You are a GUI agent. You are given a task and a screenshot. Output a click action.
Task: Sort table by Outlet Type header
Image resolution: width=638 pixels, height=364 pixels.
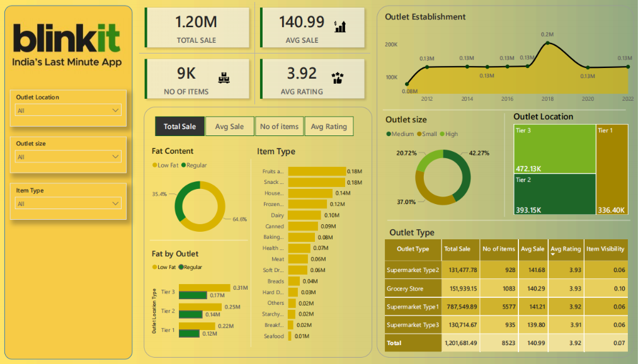click(413, 249)
